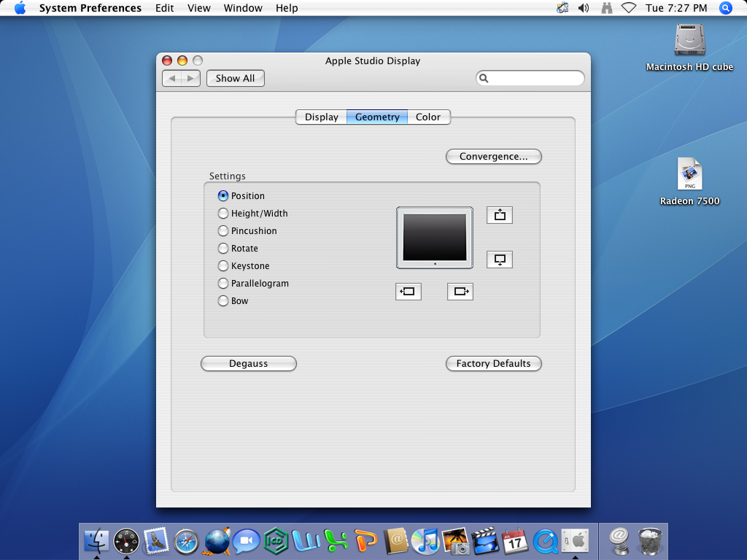Go forward with the right arrow button
Viewport: 747px width, 560px height.
[190, 78]
